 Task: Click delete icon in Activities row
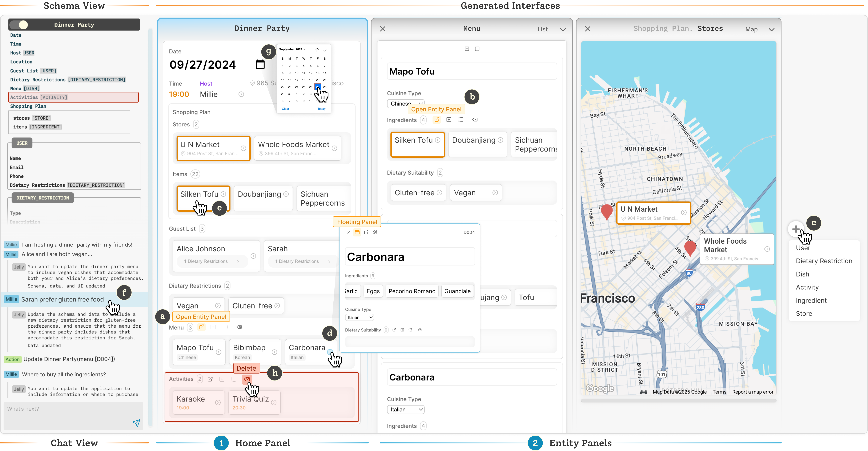tap(247, 379)
